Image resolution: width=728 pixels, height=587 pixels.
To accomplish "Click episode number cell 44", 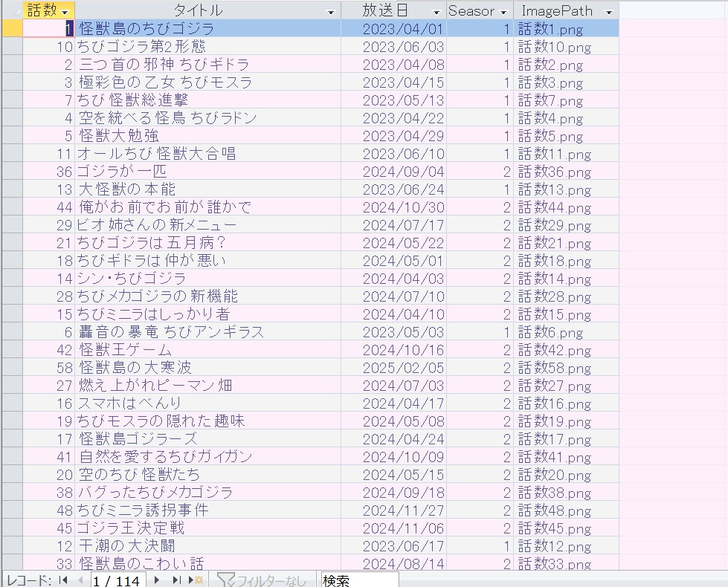I will tap(49, 207).
